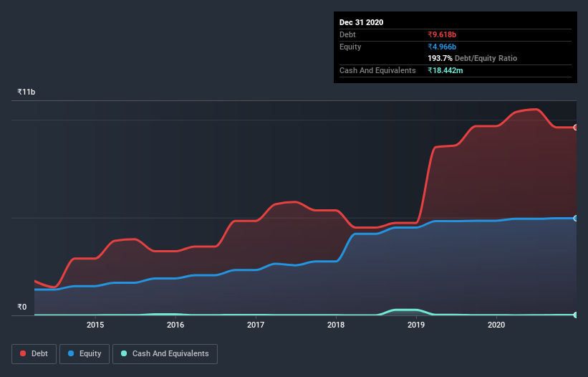Click the ₹0 y-axis label
This screenshot has width=588, height=377.
click(x=22, y=307)
